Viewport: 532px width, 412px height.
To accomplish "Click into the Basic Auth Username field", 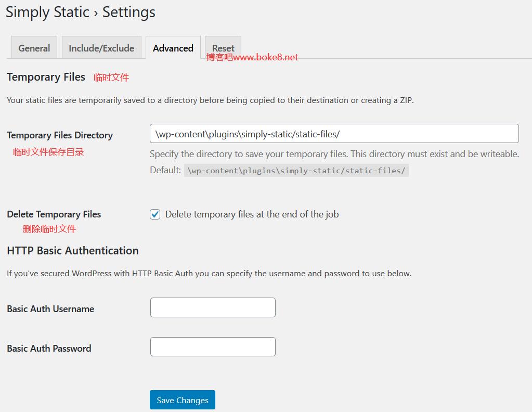I will tap(213, 307).
